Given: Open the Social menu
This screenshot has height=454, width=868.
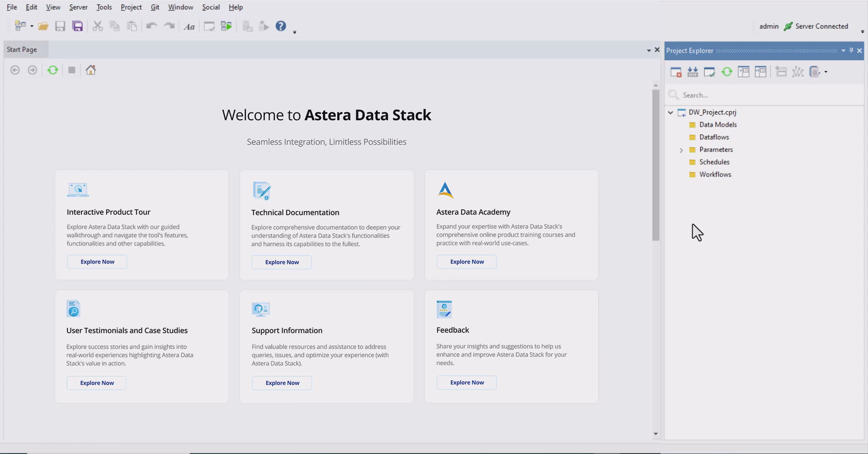Looking at the screenshot, I should tap(211, 7).
